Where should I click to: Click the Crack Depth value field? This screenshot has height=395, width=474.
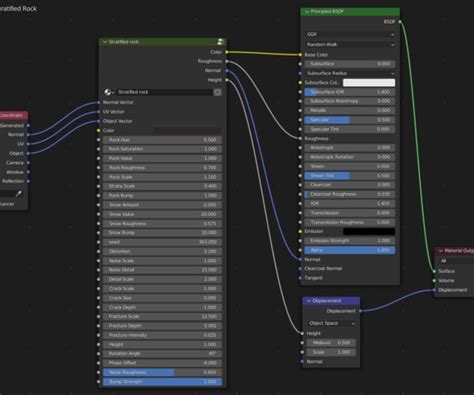[x=162, y=307]
